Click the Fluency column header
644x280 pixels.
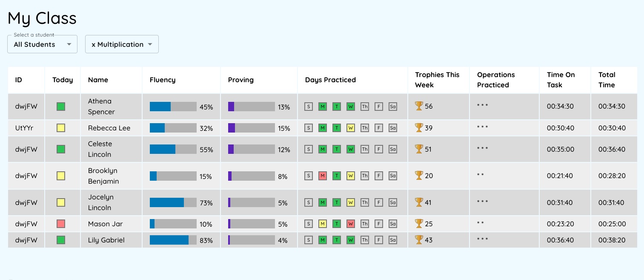[163, 80]
